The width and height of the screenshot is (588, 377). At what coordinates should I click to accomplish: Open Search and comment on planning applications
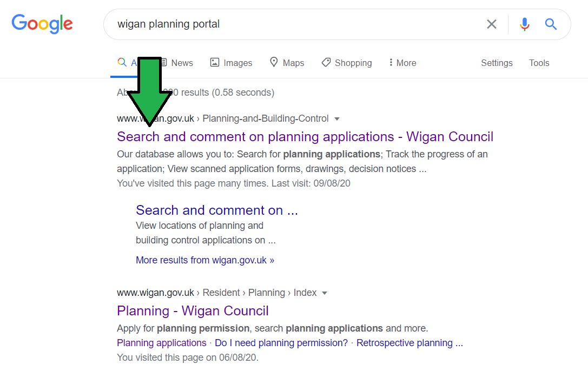305,136
